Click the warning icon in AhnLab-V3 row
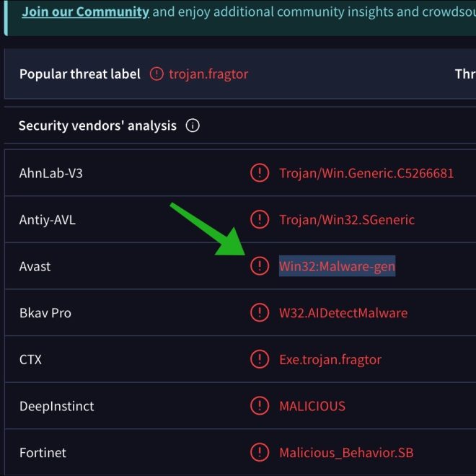The image size is (476, 476). [259, 173]
